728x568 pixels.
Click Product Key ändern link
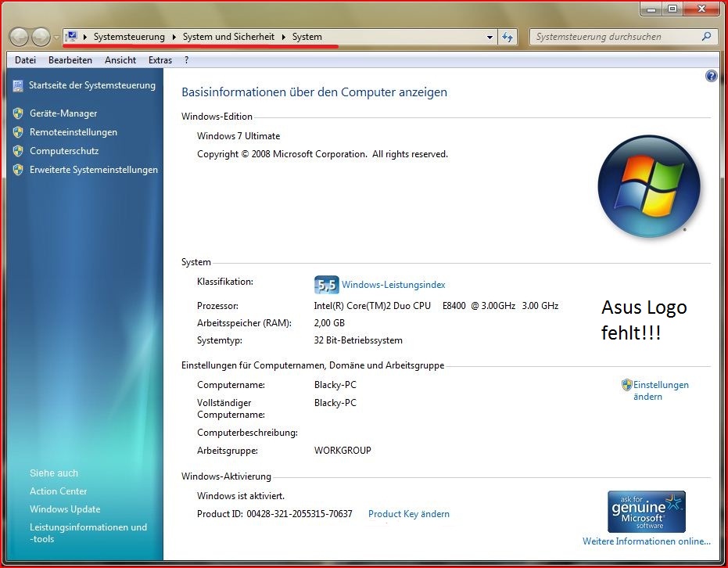pos(408,514)
